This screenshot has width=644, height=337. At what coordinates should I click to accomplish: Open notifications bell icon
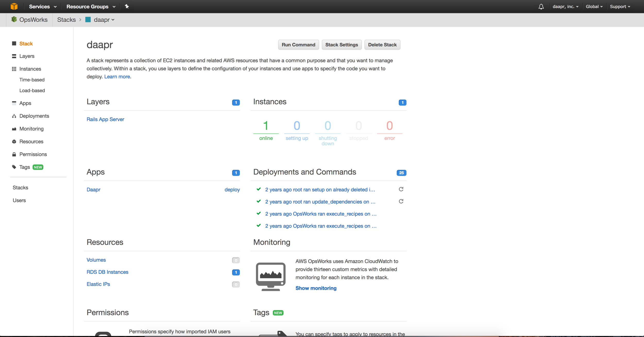tap(541, 7)
